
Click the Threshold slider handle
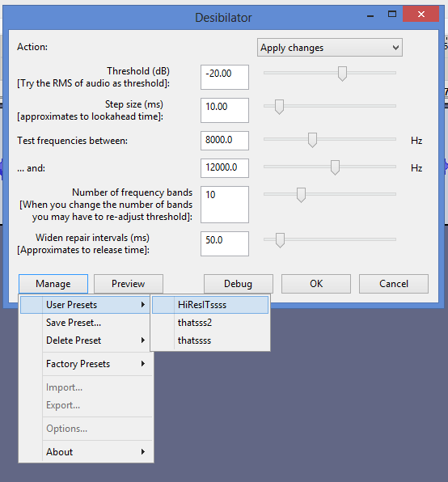tap(342, 74)
